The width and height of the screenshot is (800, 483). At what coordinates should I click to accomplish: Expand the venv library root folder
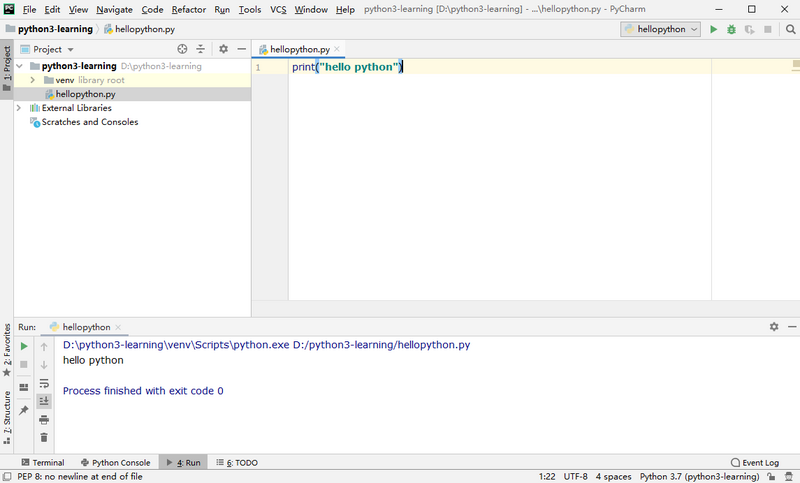(x=33, y=80)
